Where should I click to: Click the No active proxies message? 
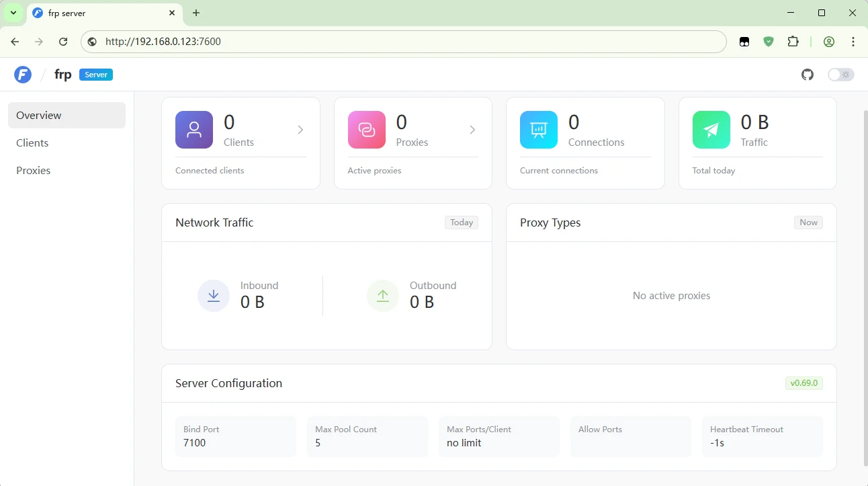coord(671,296)
